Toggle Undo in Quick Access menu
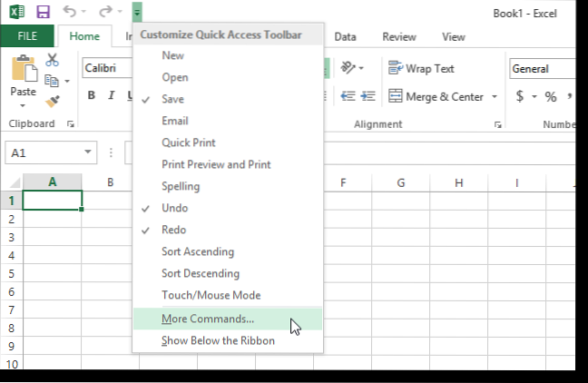The width and height of the screenshot is (588, 383). point(228,208)
